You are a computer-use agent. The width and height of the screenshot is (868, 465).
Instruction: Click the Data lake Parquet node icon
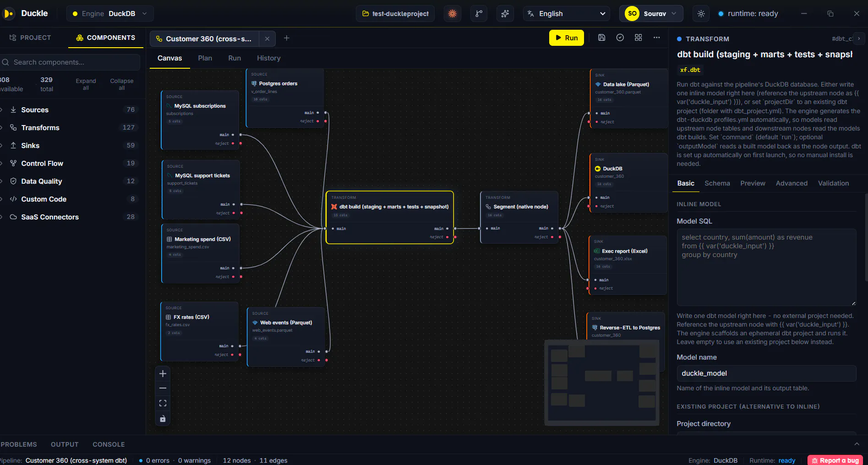[x=598, y=84]
